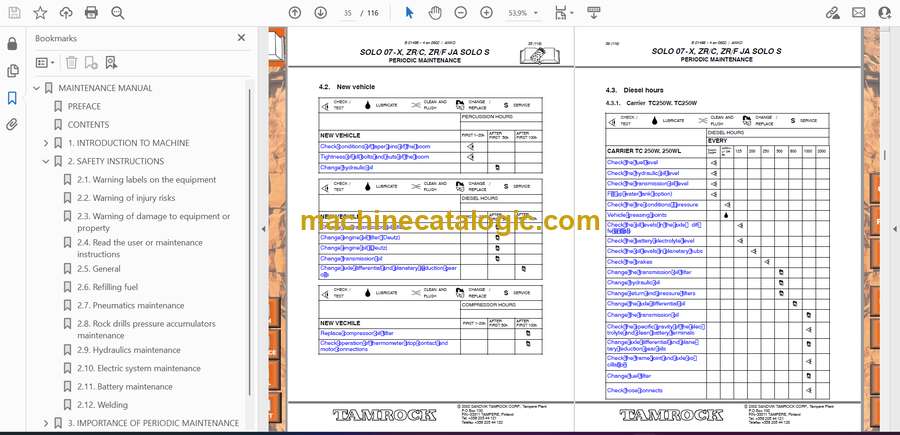Click the upload to cloud icon

(66, 13)
